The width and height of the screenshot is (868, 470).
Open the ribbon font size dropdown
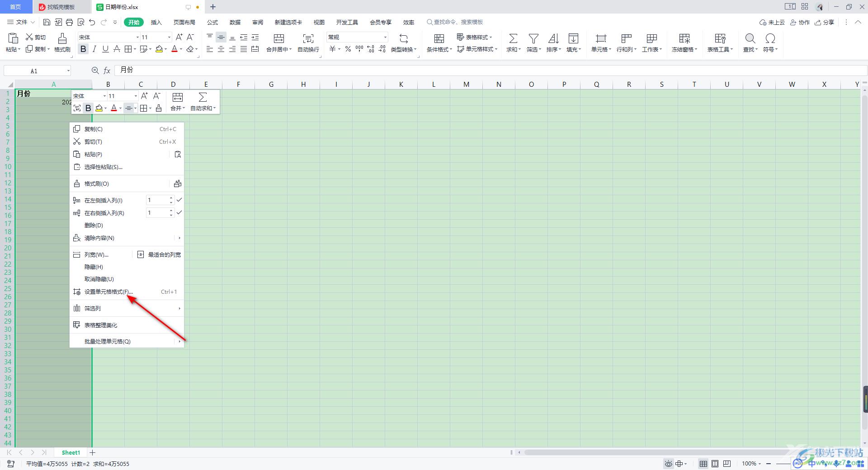169,37
